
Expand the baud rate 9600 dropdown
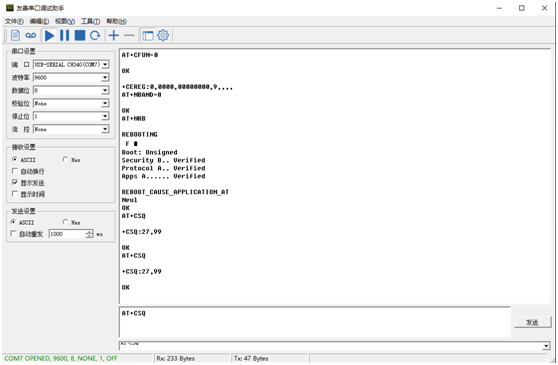coord(105,78)
